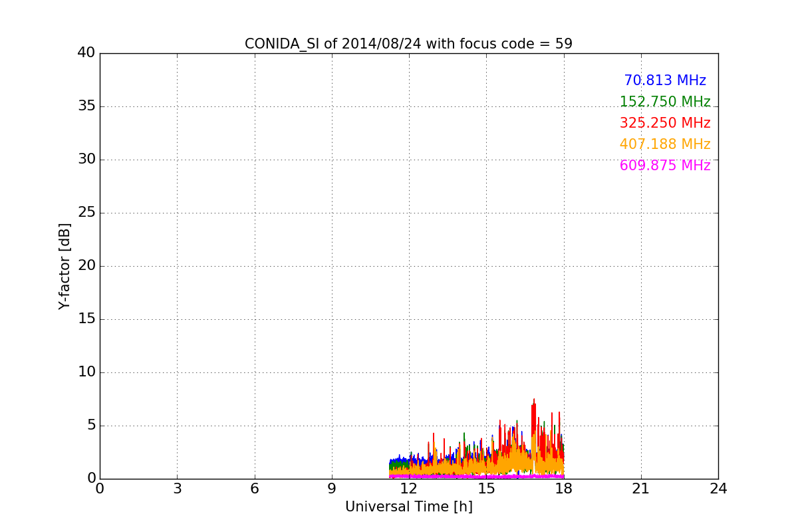Screen dimensions: 798x532
Task: Click the x-axis tick label 24
Action: click(x=718, y=488)
